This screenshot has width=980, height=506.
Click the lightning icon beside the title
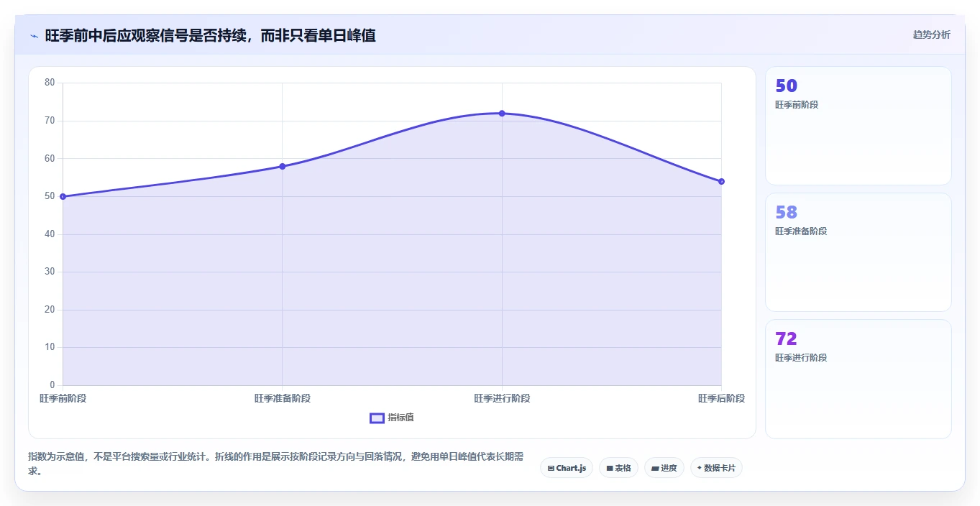34,36
